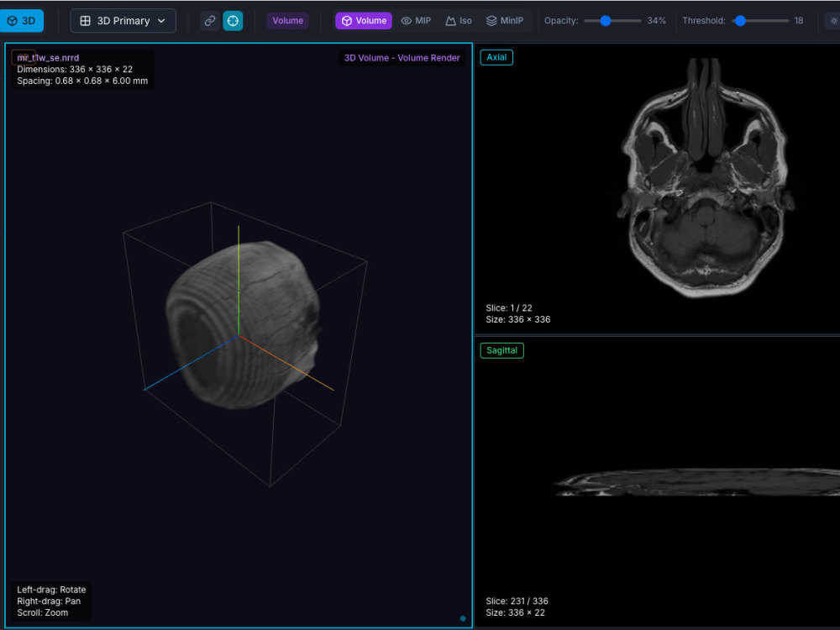
Task: Click the teal status dot in 3D viewport corner
Action: [463, 619]
